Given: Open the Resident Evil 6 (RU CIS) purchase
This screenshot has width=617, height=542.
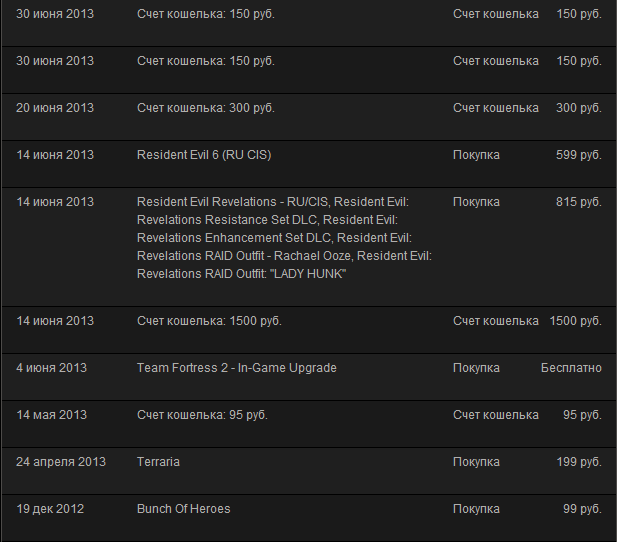Looking at the screenshot, I should [204, 155].
